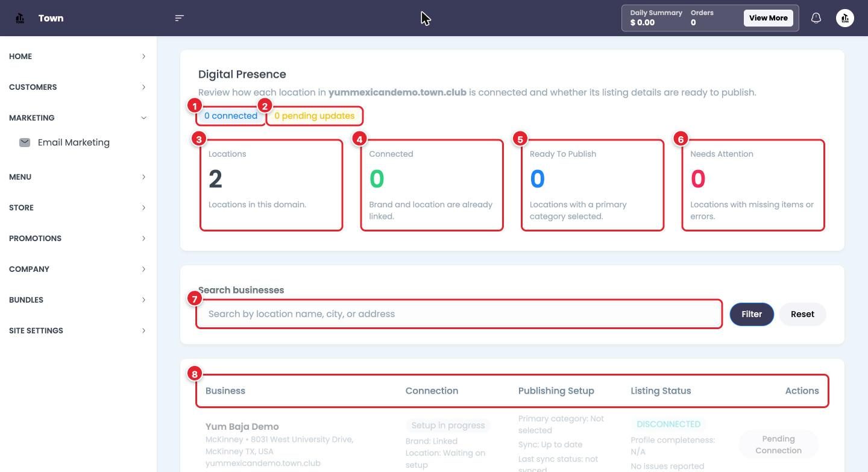This screenshot has height=472, width=868.
Task: Open the COMPANY sidebar section
Action: [x=78, y=269]
